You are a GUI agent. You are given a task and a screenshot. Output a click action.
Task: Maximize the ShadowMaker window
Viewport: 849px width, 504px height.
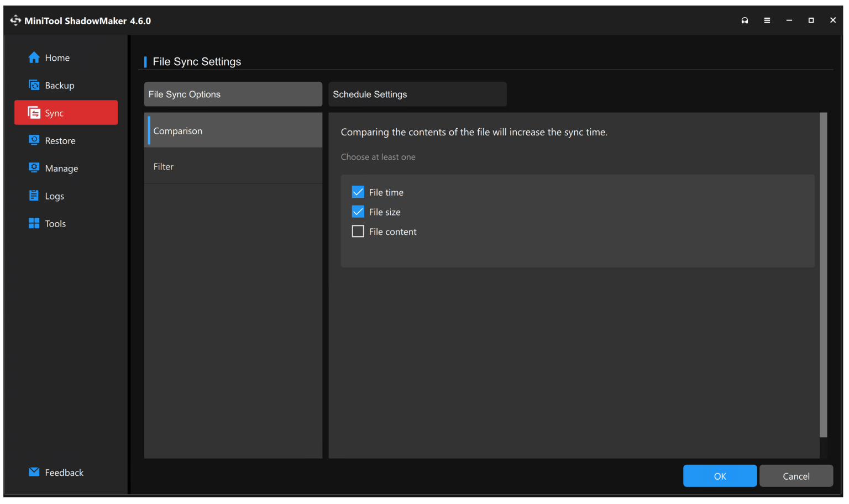tap(811, 20)
